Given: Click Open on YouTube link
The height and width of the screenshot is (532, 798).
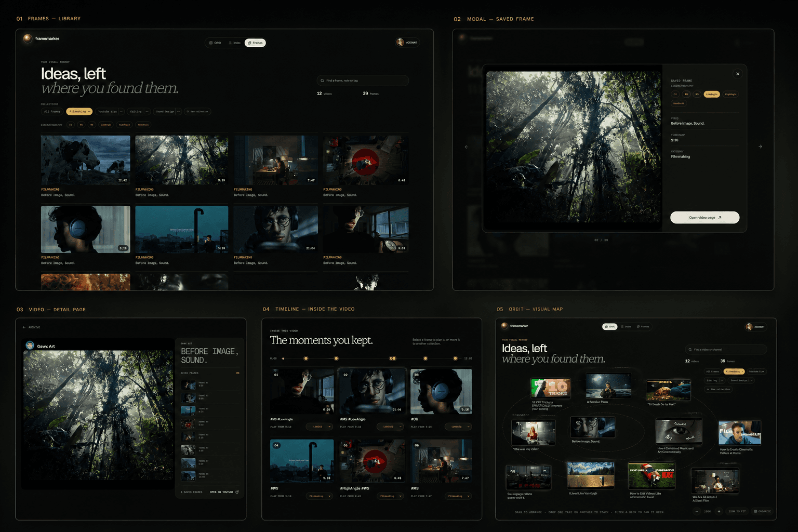Looking at the screenshot, I should (224, 492).
